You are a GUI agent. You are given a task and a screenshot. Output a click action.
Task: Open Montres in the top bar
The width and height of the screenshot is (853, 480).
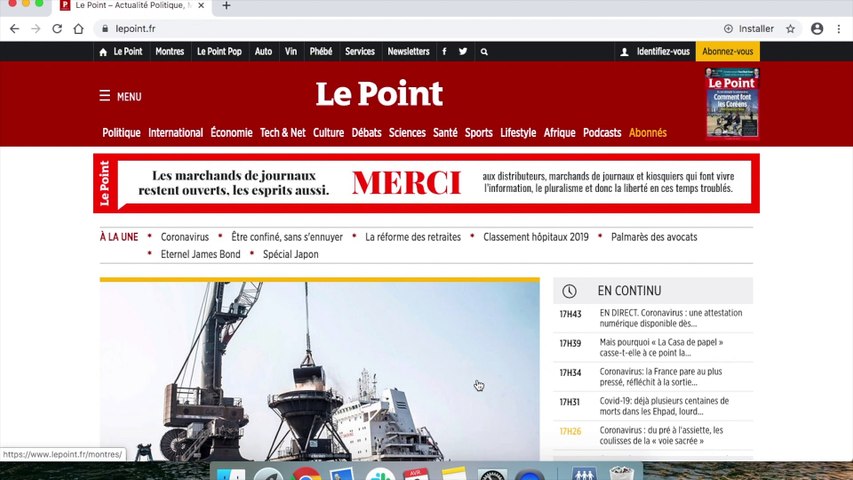tap(170, 52)
